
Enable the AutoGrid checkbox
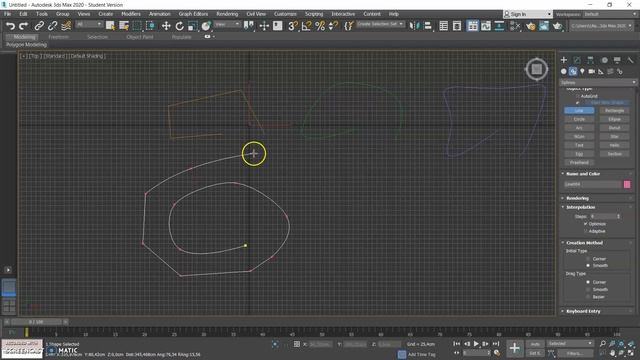577,96
